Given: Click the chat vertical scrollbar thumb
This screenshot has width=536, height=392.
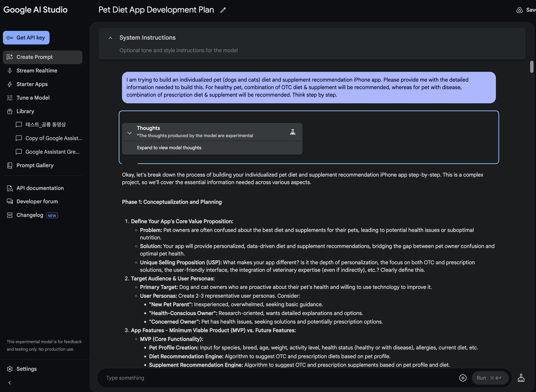Looking at the screenshot, I should (532, 67).
